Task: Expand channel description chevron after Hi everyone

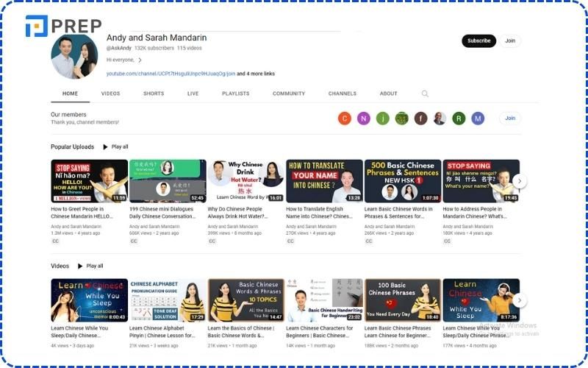Action: click(x=140, y=60)
